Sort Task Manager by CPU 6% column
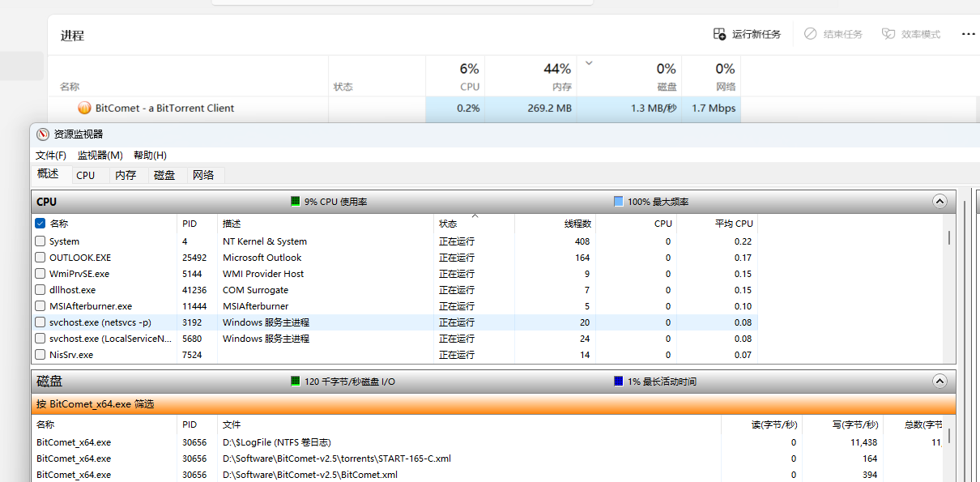This screenshot has width=980, height=482. pos(455,76)
